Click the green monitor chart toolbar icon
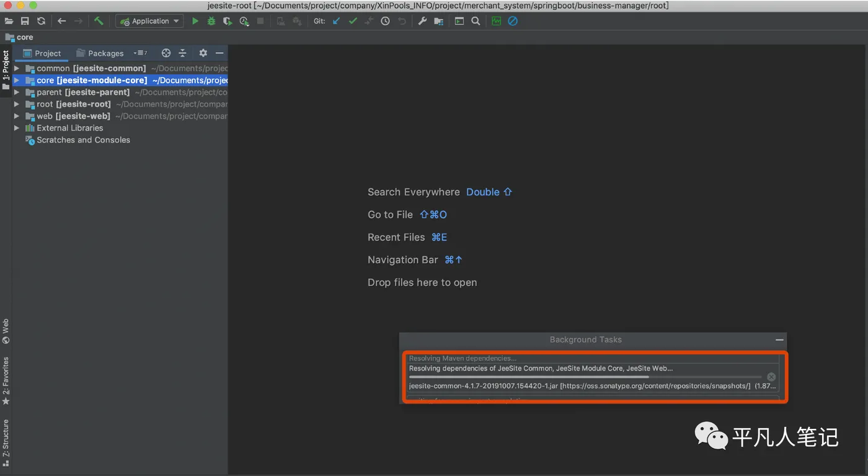Viewport: 868px width, 476px height. (x=496, y=21)
